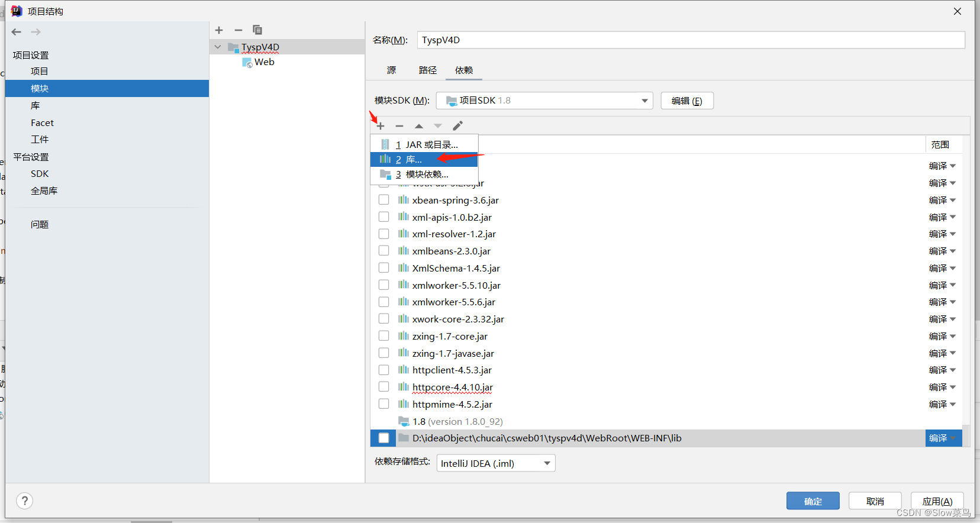Select the 模块 sidebar item
Image resolution: width=980 pixels, height=523 pixels.
pos(107,88)
